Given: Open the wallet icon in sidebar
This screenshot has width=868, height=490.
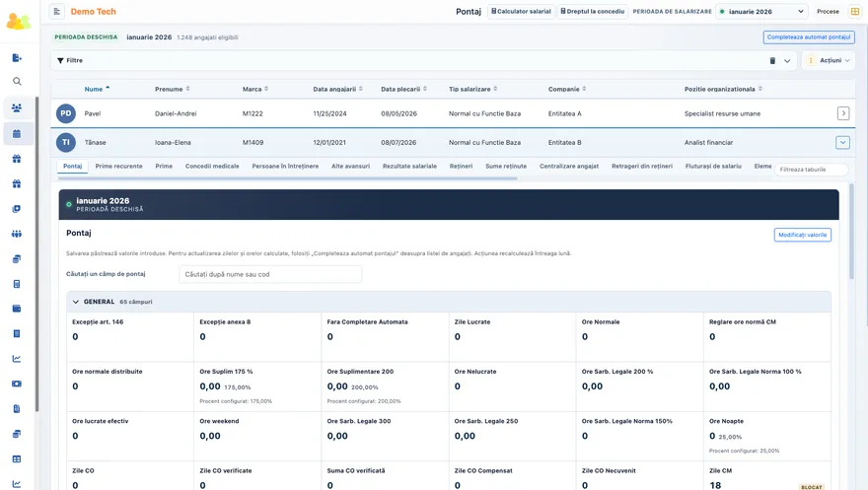Looking at the screenshot, I should point(17,309).
